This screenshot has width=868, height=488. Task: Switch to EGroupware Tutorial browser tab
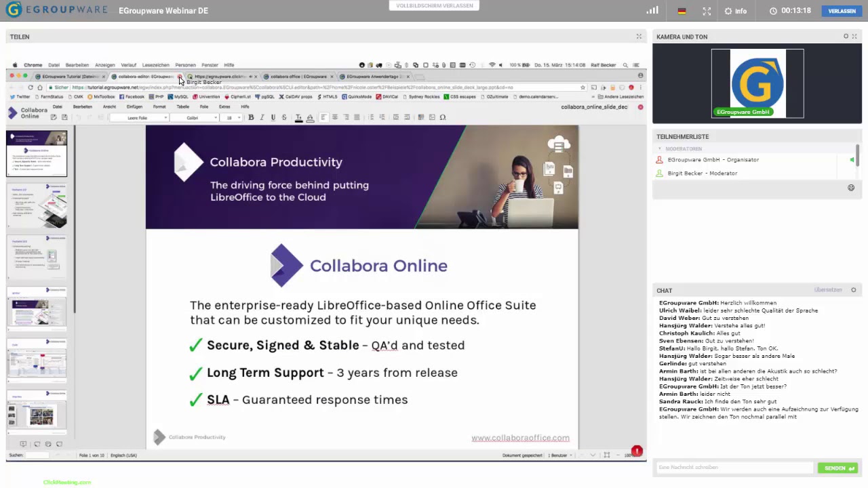[x=70, y=77]
